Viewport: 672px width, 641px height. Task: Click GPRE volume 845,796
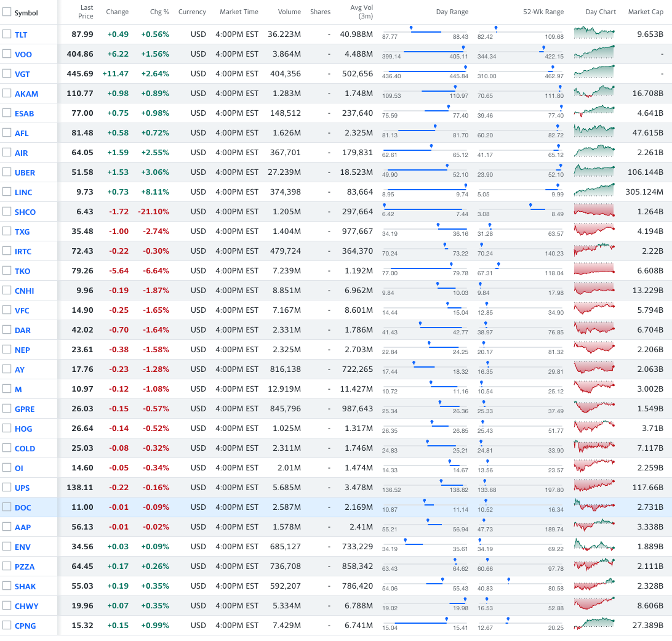coord(286,409)
